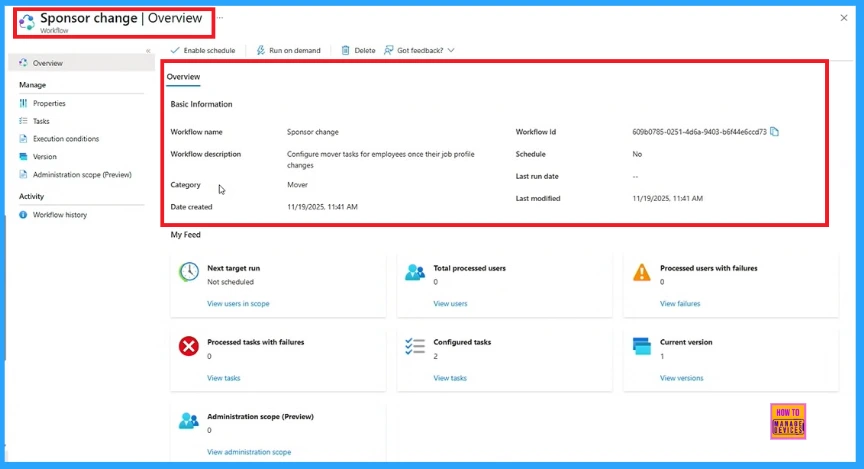864x469 pixels.
Task: Click Run on demand in the toolbar
Action: (x=288, y=50)
